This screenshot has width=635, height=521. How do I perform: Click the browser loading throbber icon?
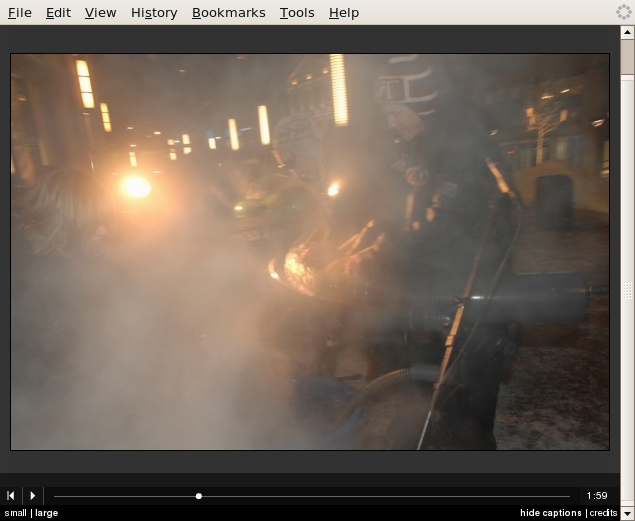pos(623,13)
